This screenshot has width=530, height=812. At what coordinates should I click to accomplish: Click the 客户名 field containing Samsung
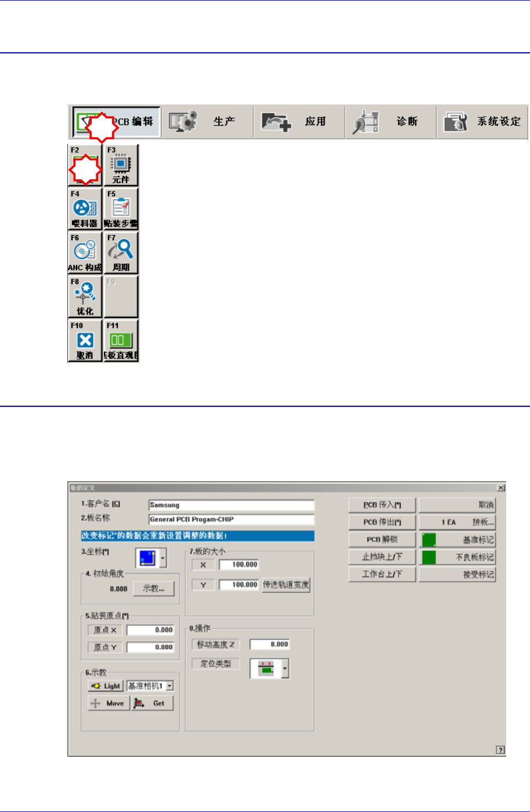tap(231, 506)
